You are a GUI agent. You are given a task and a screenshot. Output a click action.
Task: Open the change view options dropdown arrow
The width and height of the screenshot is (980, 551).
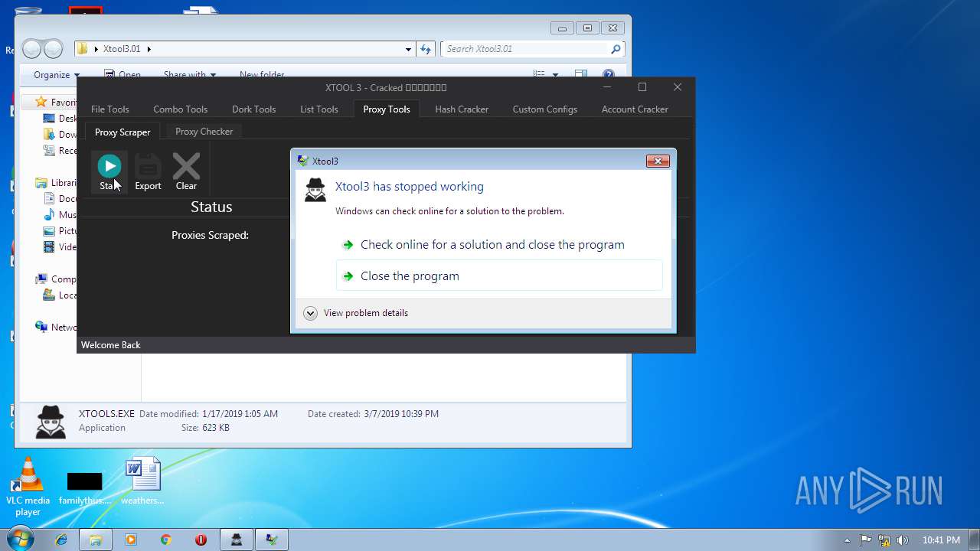click(x=555, y=74)
